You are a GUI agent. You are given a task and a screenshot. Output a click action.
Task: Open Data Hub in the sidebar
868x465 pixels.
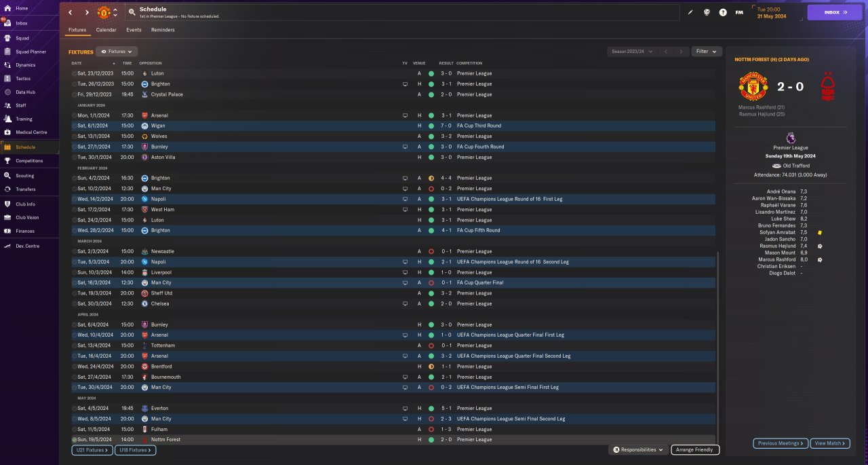click(x=25, y=92)
